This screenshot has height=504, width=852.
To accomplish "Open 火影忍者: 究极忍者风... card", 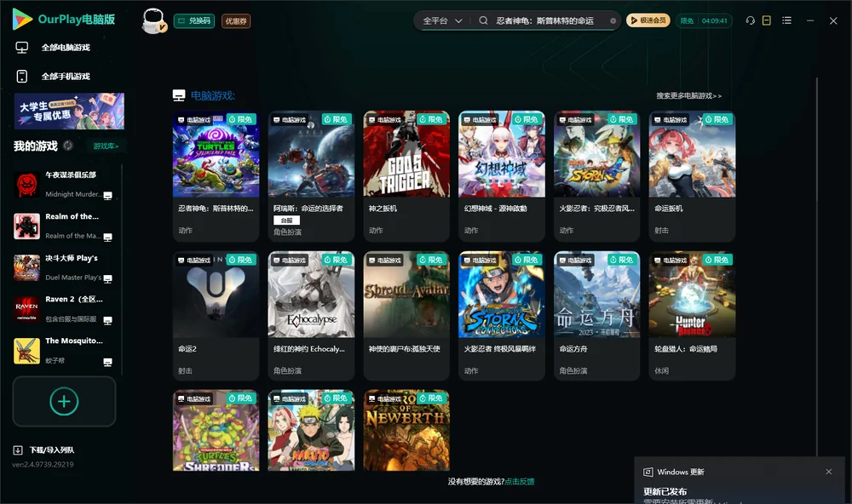I will [x=596, y=176].
